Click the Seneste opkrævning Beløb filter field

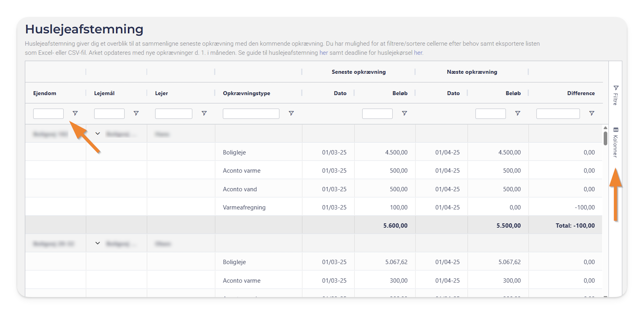(377, 114)
